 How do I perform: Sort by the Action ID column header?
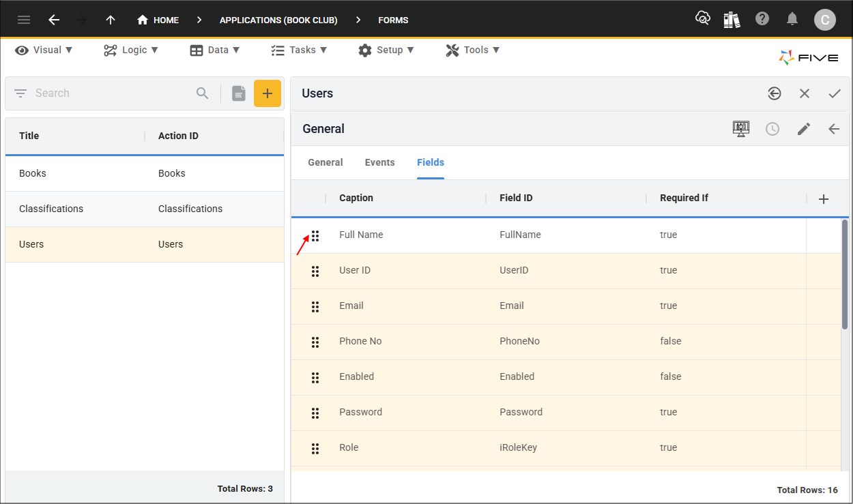click(x=178, y=136)
